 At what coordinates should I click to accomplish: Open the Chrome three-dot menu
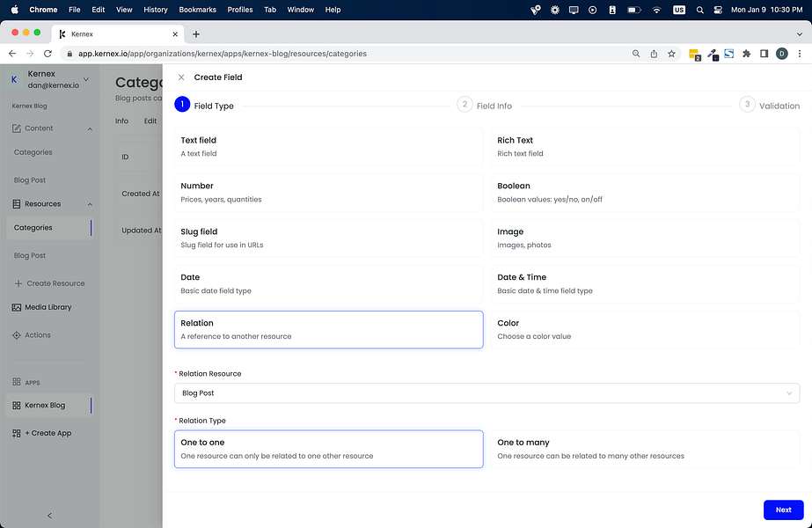coord(800,54)
